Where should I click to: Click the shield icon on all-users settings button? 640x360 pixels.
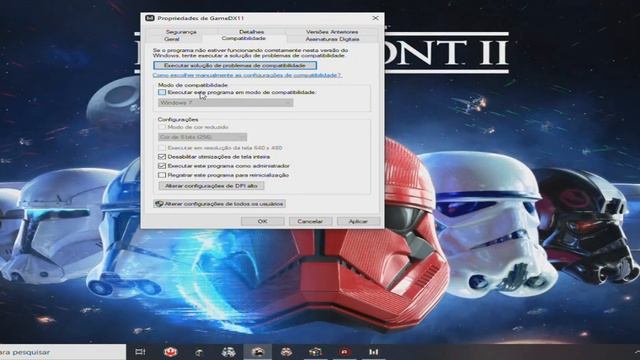point(159,204)
